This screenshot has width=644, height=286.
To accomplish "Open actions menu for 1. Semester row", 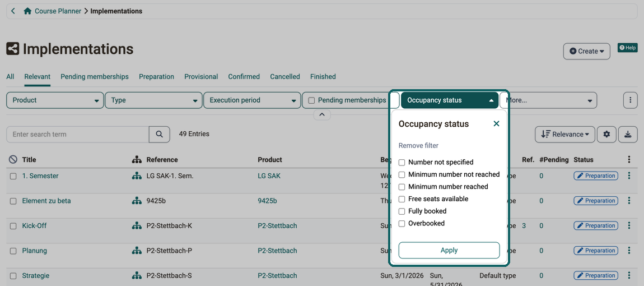I will [x=629, y=176].
